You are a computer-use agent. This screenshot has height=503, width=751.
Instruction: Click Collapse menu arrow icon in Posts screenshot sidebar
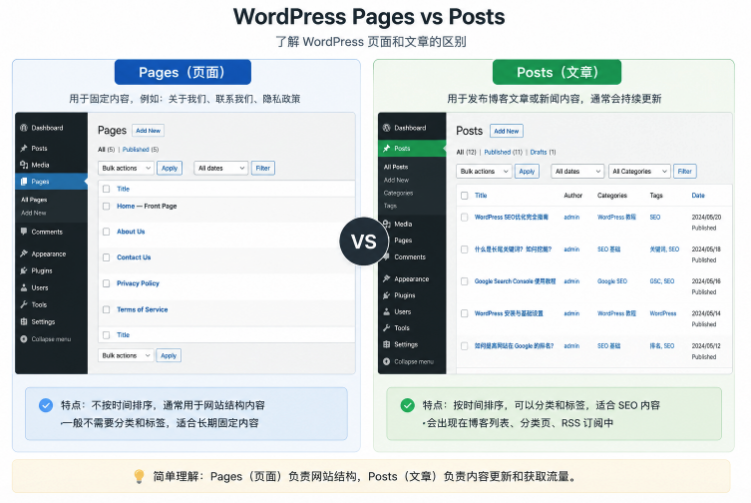pyautogui.click(x=387, y=362)
